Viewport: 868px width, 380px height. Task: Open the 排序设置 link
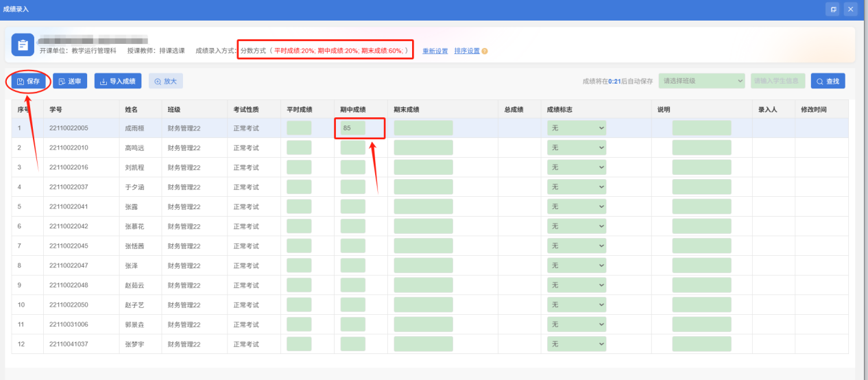(467, 51)
